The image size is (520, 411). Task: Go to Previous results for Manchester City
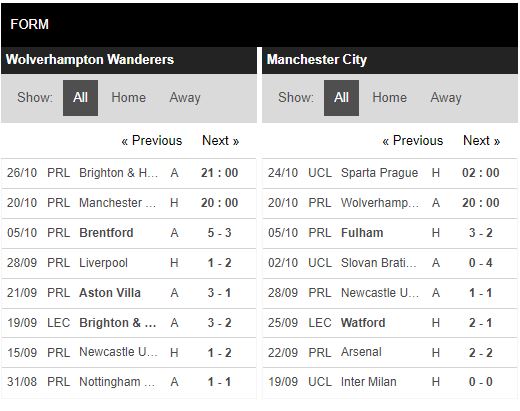coord(413,141)
